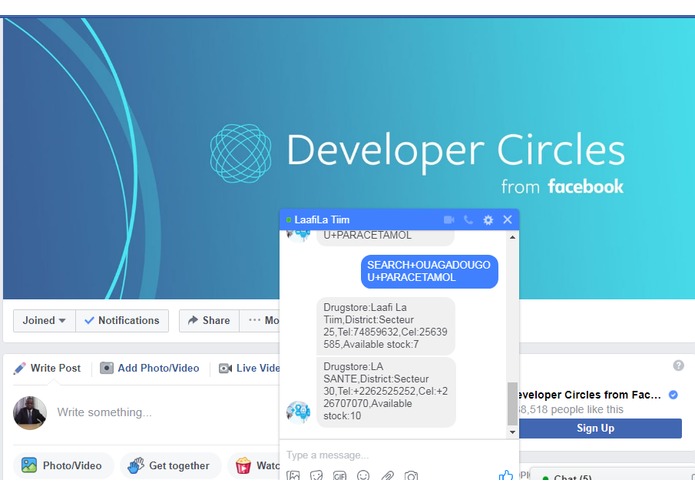The height and width of the screenshot is (494, 695).
Task: Toggle page Notifications
Action: pyautogui.click(x=122, y=320)
